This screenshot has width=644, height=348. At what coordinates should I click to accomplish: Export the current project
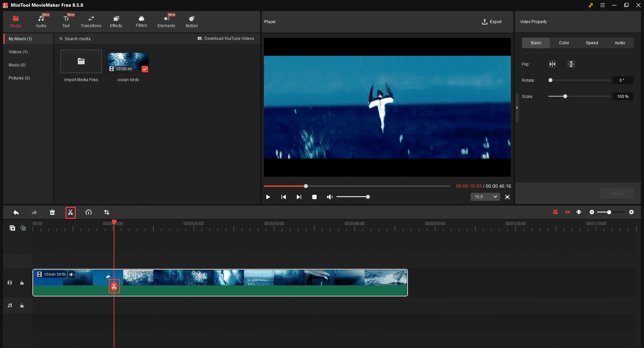tap(492, 22)
